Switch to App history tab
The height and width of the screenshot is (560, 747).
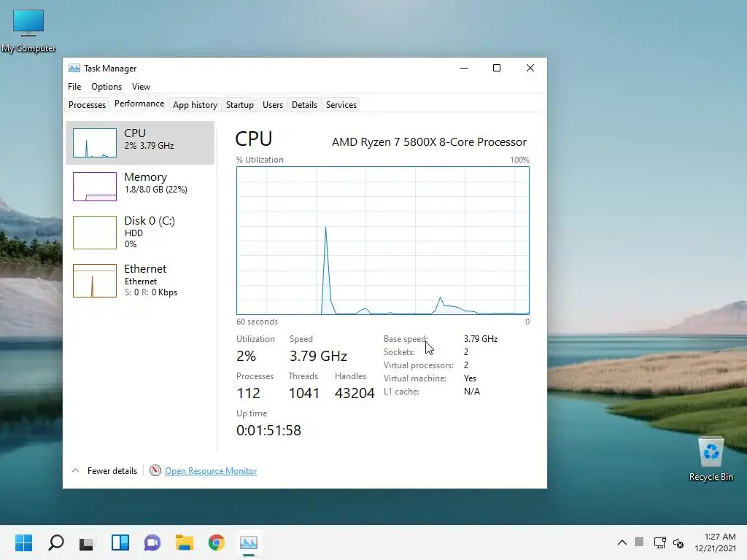coord(195,105)
